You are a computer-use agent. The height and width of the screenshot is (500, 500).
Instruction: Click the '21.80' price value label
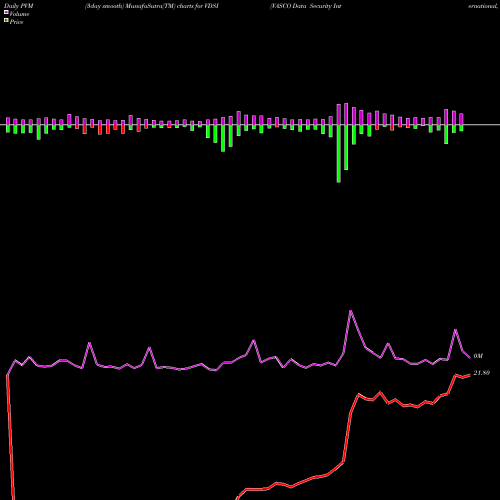point(481,373)
